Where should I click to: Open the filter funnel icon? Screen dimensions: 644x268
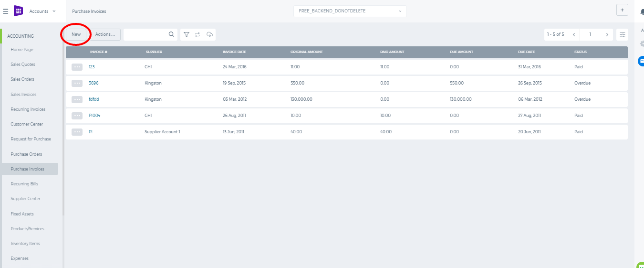[187, 34]
